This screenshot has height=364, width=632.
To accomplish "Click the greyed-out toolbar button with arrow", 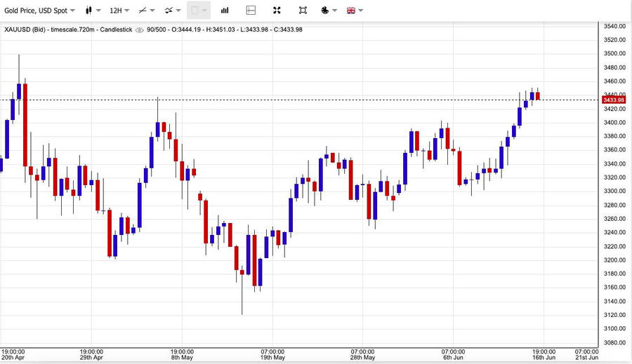I will (199, 11).
